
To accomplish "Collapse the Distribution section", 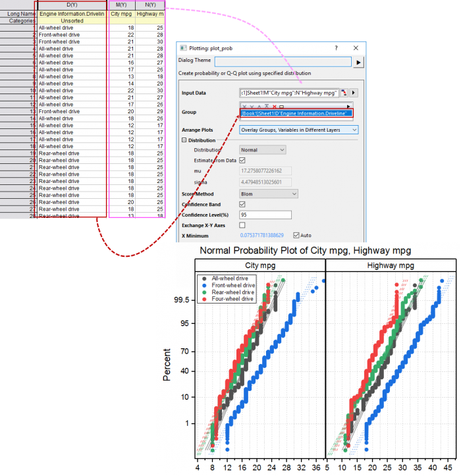I will (x=184, y=140).
